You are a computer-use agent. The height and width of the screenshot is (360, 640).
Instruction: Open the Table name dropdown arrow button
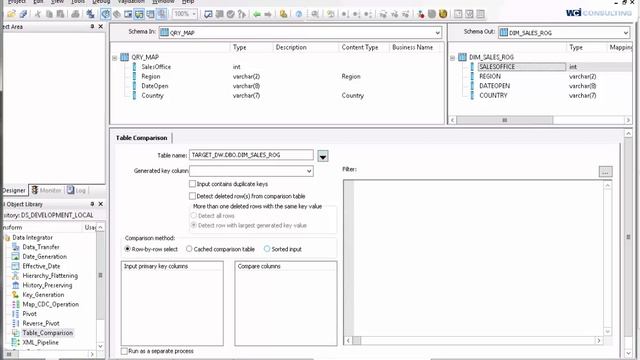(x=323, y=156)
